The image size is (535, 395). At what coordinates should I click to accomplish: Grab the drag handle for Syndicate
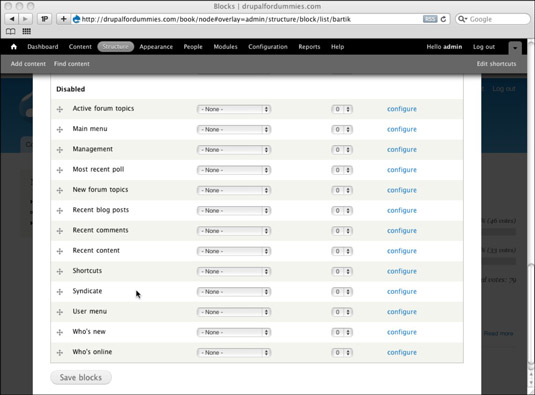pos(60,292)
